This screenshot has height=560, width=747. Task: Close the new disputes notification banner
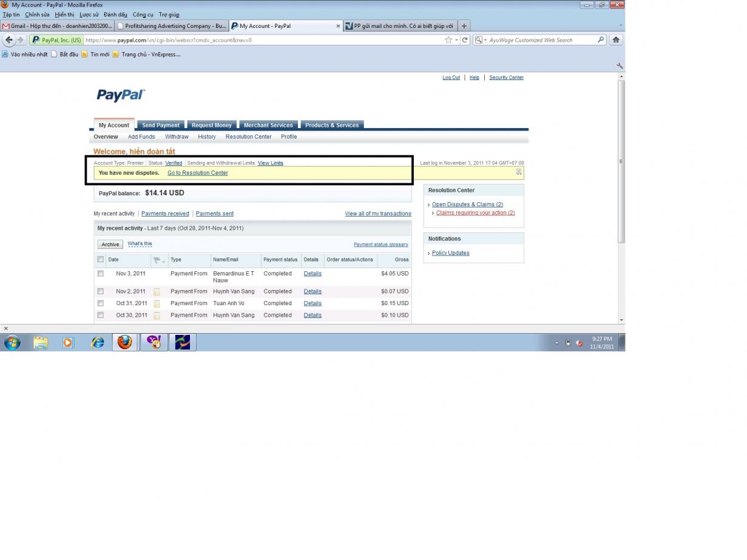click(519, 172)
